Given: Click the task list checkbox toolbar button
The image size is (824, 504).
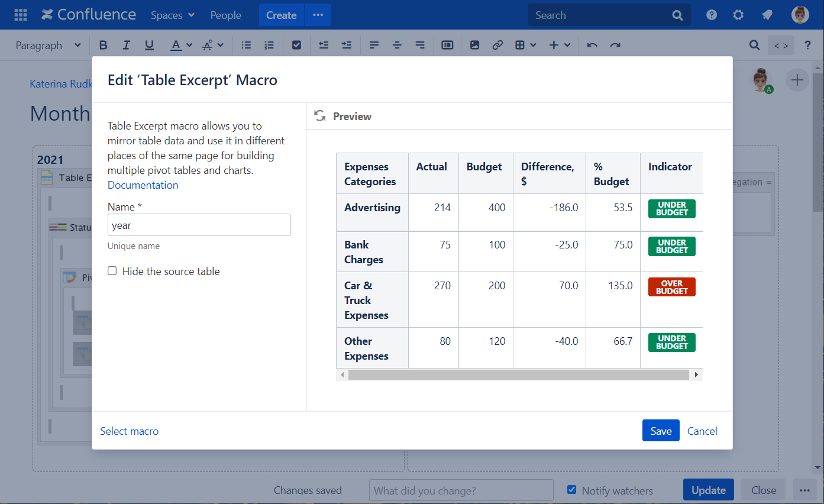Looking at the screenshot, I should [297, 45].
